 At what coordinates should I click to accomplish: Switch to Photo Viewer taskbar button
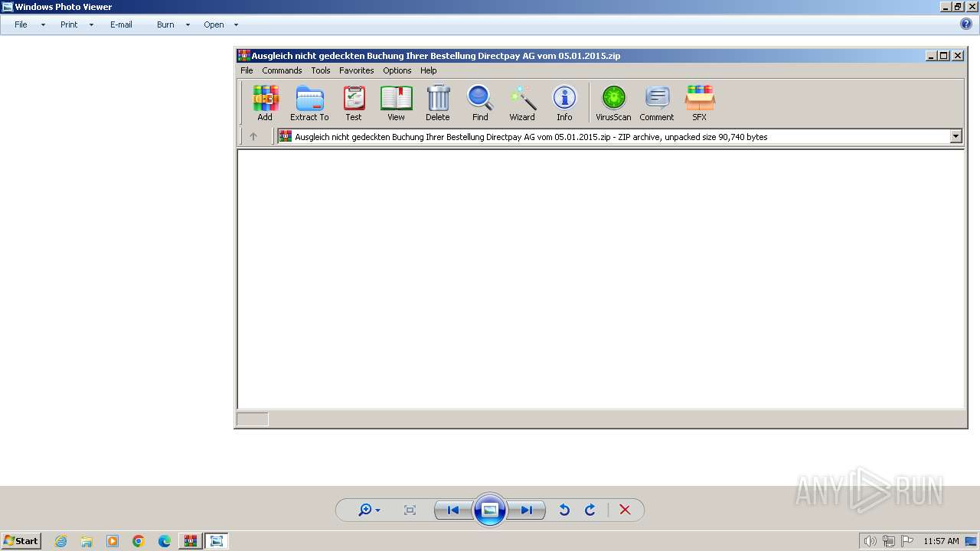click(217, 541)
